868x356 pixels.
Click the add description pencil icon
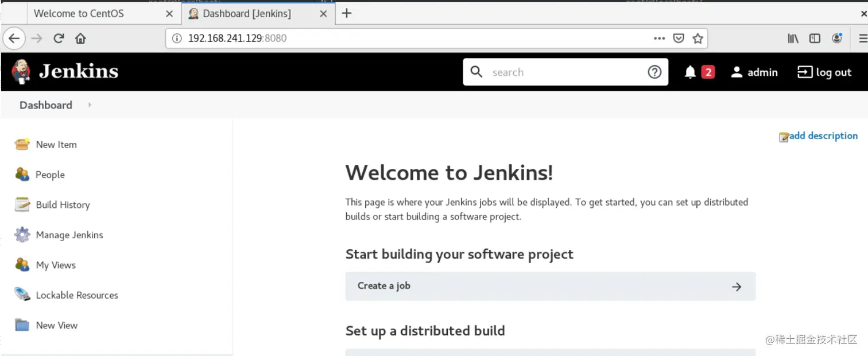[x=784, y=137]
